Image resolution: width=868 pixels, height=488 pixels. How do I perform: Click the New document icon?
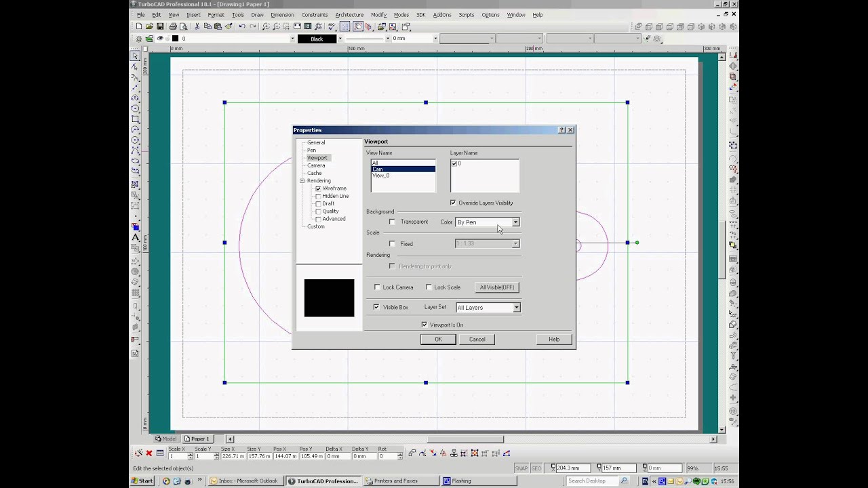click(x=138, y=26)
